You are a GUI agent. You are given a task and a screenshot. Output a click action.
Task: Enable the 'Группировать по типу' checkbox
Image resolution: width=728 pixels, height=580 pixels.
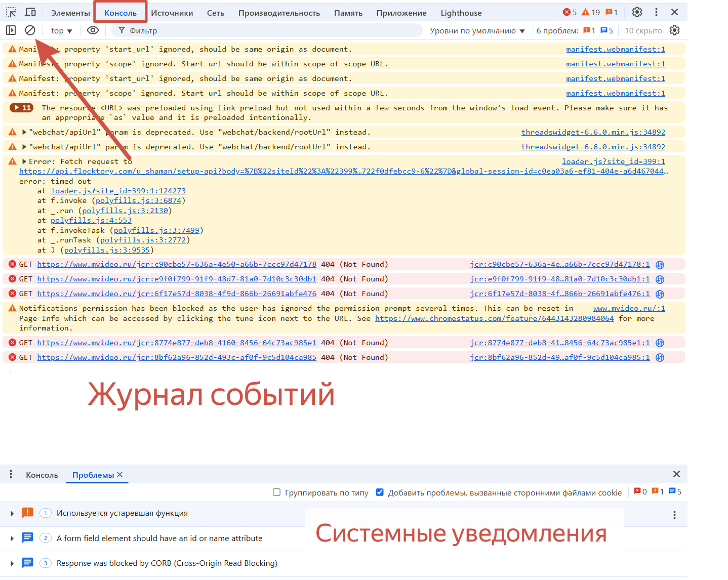click(x=276, y=492)
